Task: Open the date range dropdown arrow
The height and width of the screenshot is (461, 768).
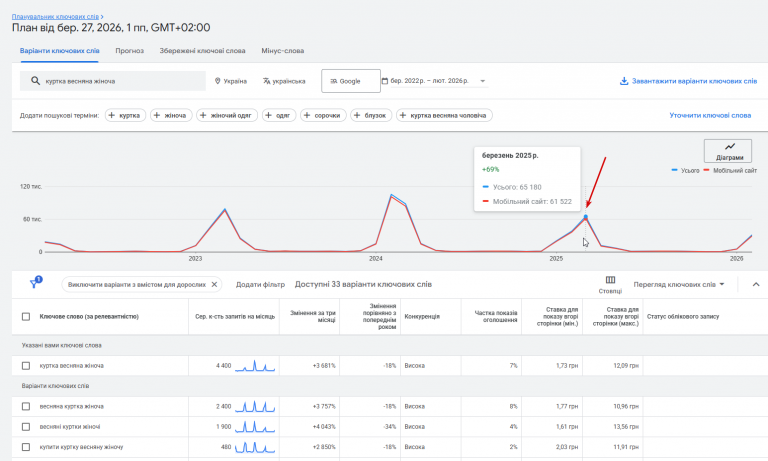Action: [x=483, y=81]
